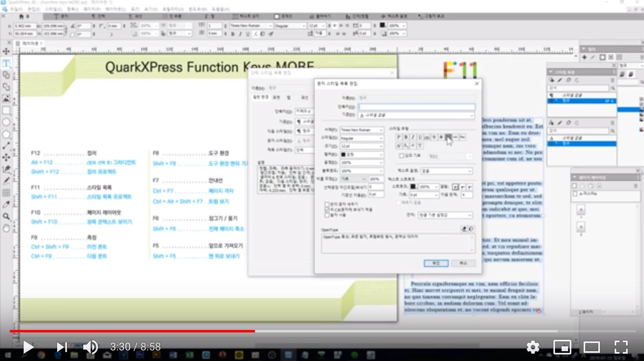The width and height of the screenshot is (644, 361).
Task: Toggle first checkbox in checkbox group of three
Action: tap(327, 204)
